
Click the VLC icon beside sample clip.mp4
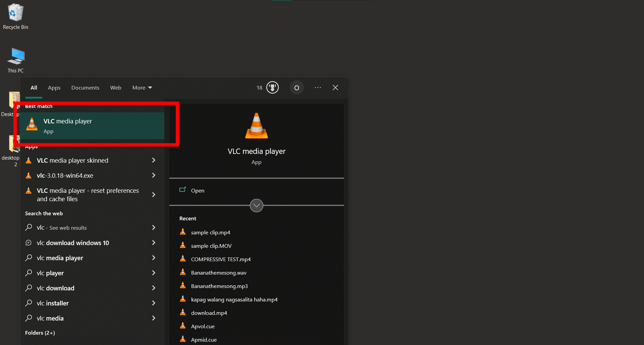point(183,231)
